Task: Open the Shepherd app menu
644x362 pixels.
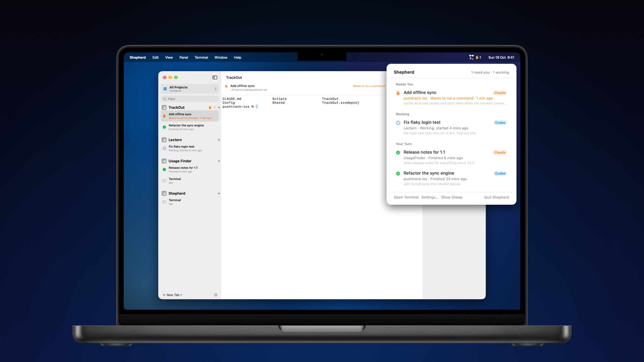Action: click(x=137, y=57)
